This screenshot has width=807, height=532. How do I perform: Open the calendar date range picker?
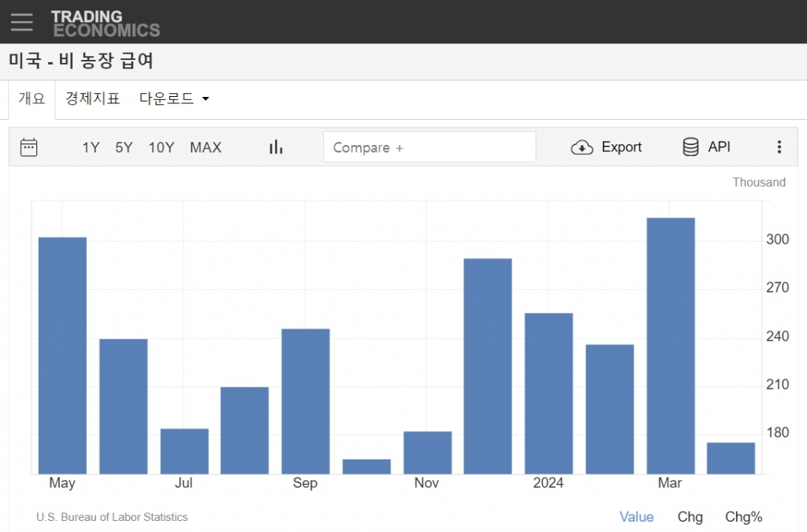[29, 147]
